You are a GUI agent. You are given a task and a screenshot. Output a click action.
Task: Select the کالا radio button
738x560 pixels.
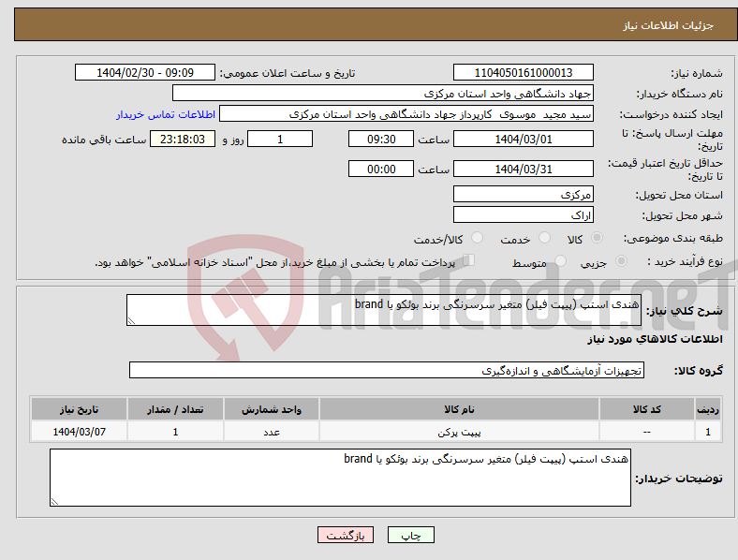(x=597, y=238)
